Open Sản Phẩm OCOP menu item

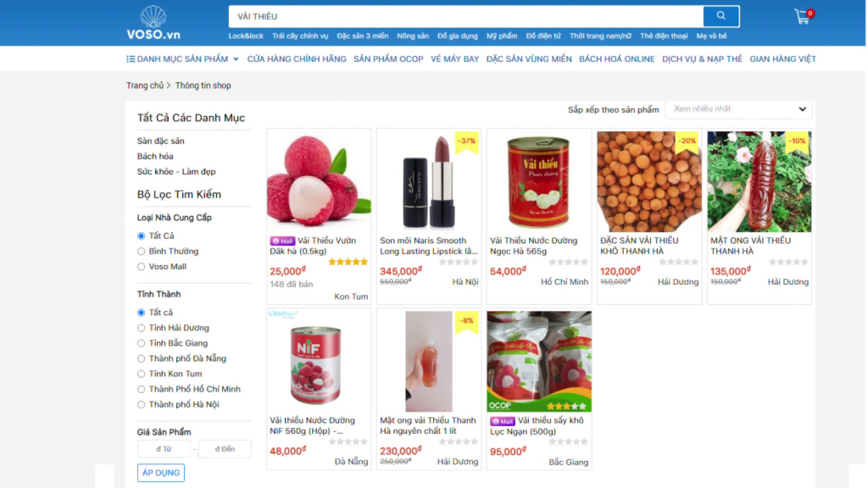388,58
